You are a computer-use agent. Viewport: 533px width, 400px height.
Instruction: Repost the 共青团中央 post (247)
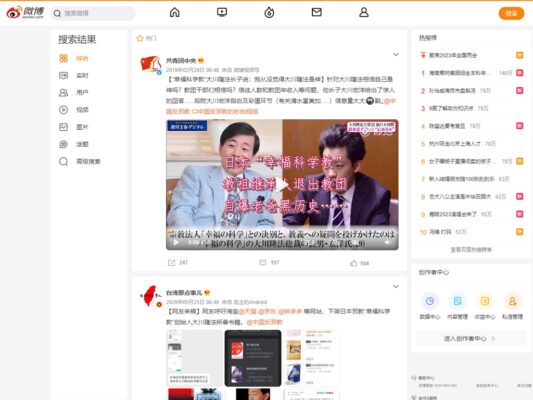point(177,263)
